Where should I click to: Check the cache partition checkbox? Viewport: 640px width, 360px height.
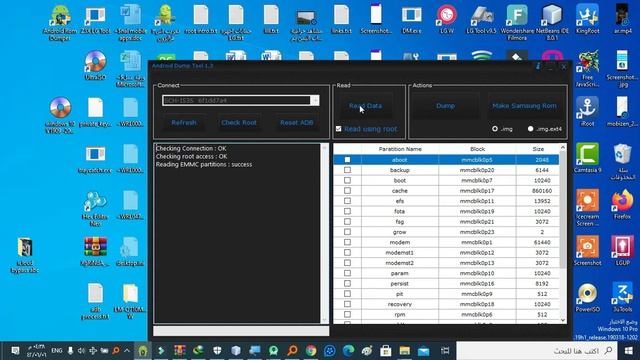347,191
